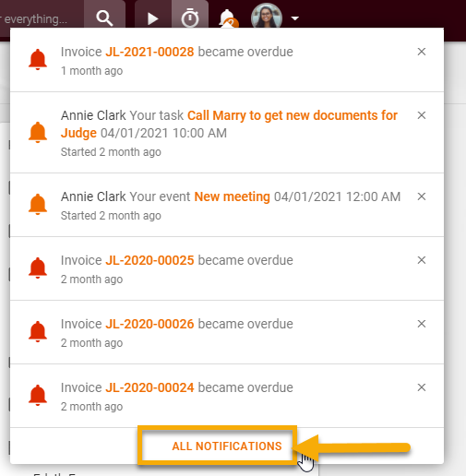Start the timer with the play button

coord(152,18)
